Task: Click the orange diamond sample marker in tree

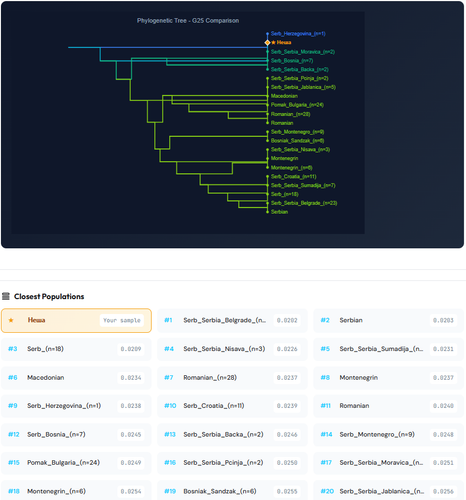Action: pos(267,43)
